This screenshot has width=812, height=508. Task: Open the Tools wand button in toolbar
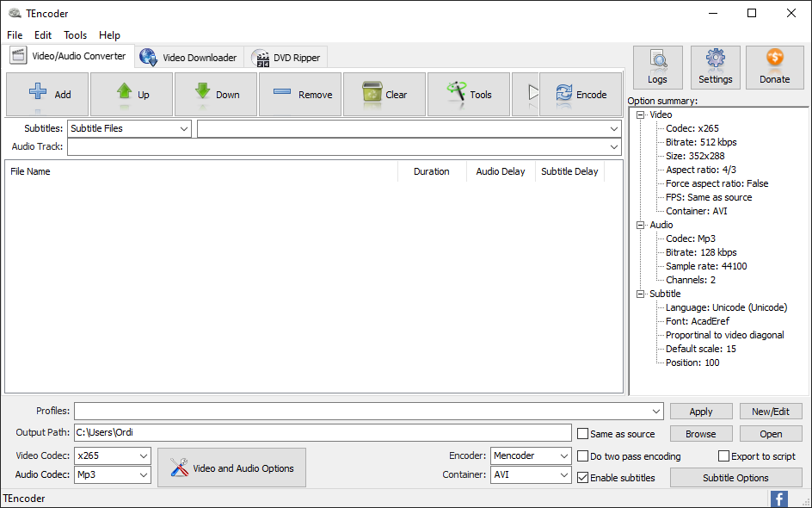[x=469, y=95]
